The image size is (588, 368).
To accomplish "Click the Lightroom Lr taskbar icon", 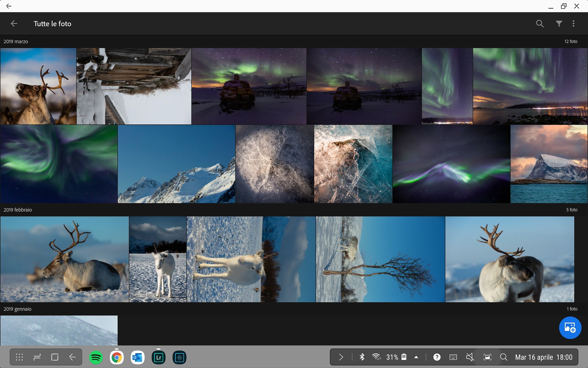I will (159, 357).
